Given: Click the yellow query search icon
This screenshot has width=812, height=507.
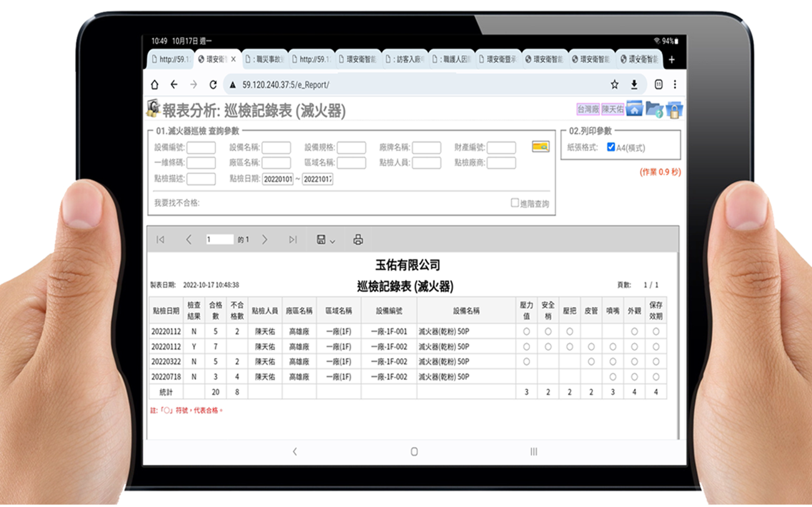Looking at the screenshot, I should (x=540, y=147).
